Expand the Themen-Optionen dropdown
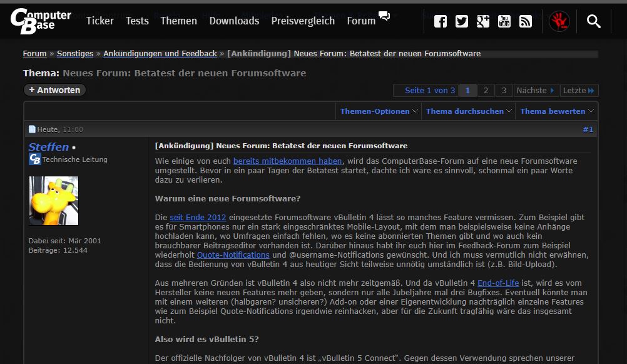This screenshot has width=627, height=364. click(379, 111)
